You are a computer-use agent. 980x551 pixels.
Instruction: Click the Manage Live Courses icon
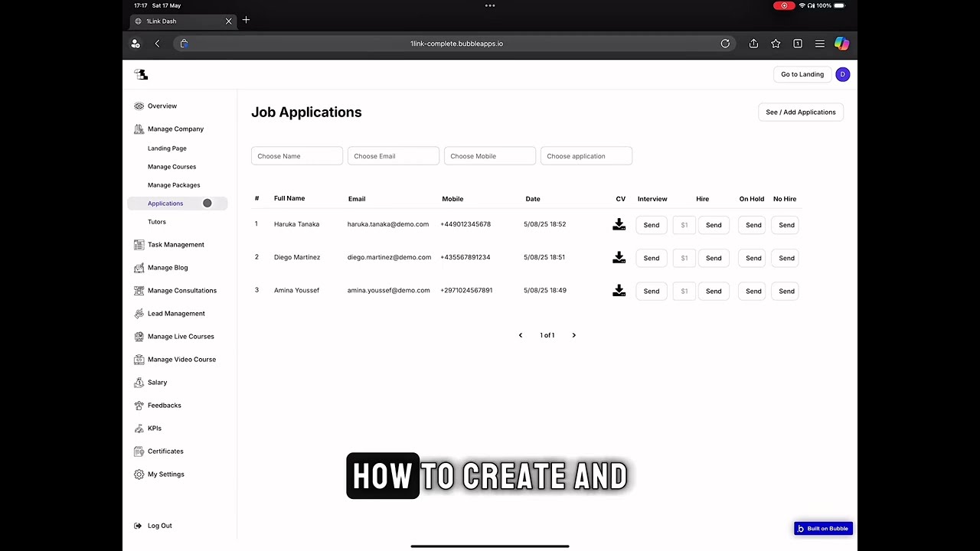click(x=139, y=337)
